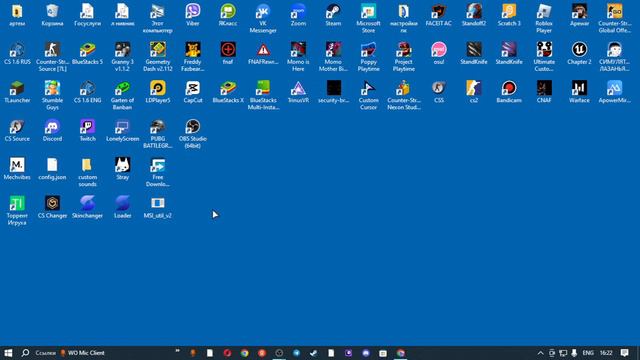This screenshot has height=360, width=640.
Task: Select LDPlayer5 desktop icon
Action: pos(158,91)
